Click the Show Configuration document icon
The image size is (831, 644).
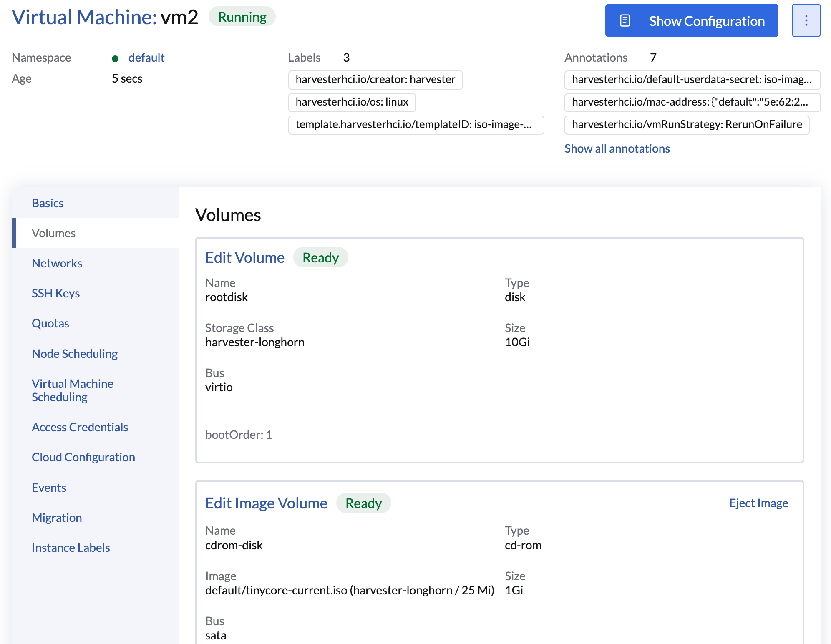click(625, 21)
